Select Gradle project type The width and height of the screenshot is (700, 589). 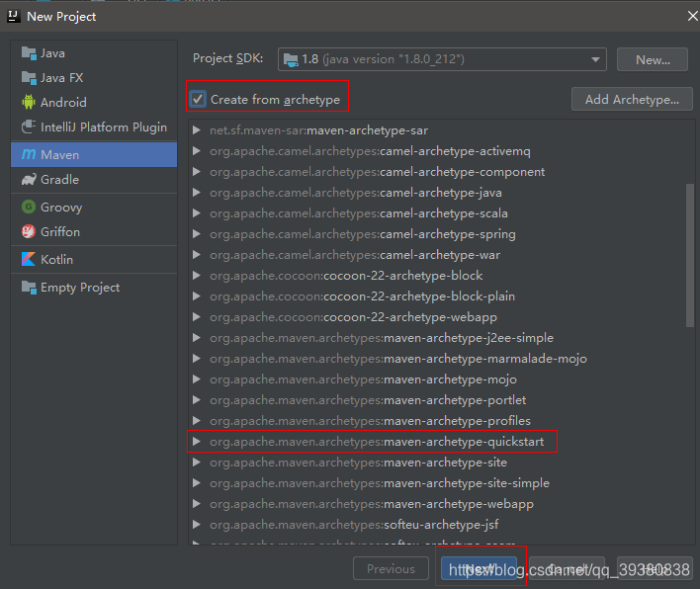pos(94,180)
